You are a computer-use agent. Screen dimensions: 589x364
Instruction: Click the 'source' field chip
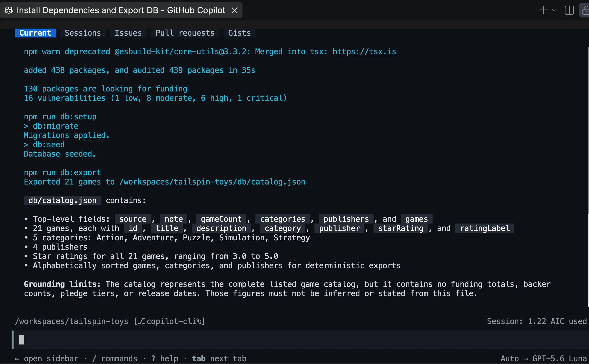point(133,219)
